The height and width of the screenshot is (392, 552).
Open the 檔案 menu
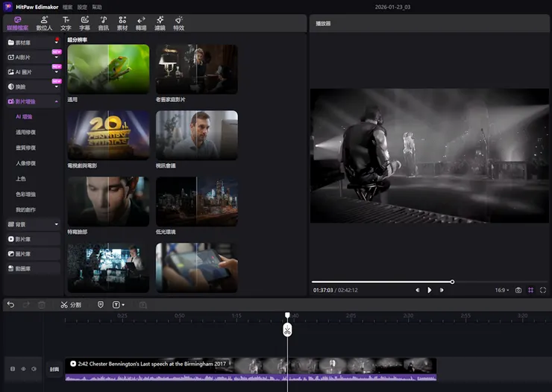coord(68,7)
